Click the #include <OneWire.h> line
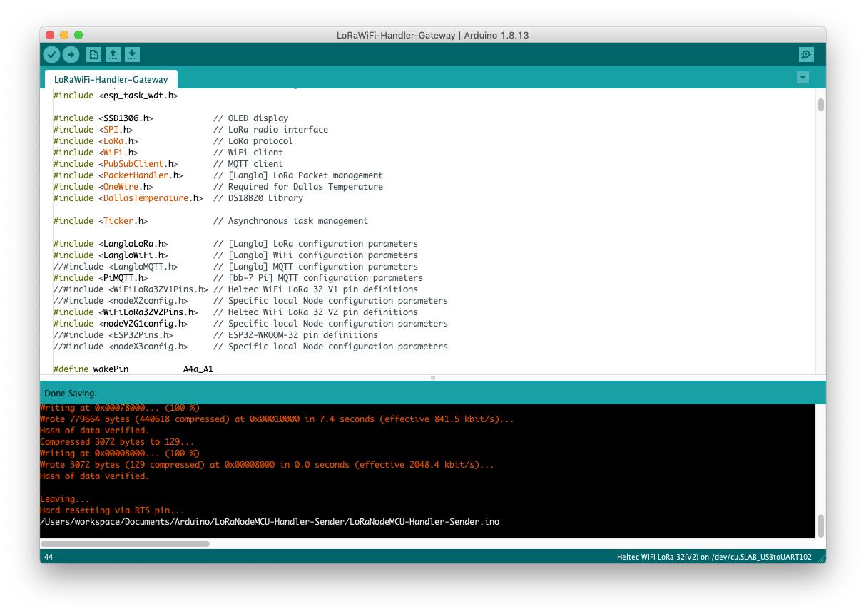The width and height of the screenshot is (866, 616). (218, 187)
